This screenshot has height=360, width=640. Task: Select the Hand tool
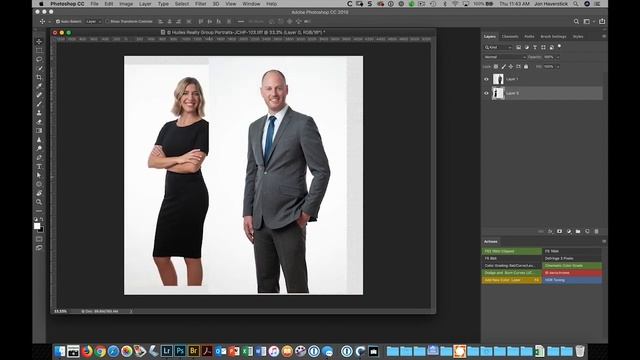click(x=39, y=193)
